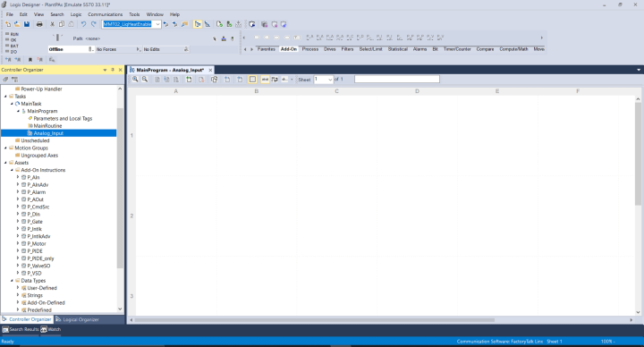644x347 pixels.
Task: Click the Find Next icon beside search box
Action: pyautogui.click(x=175, y=24)
